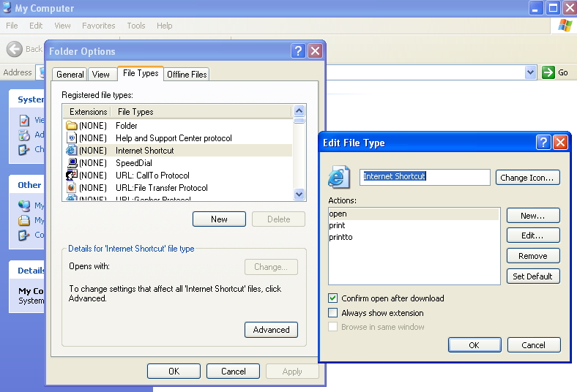Open the Help menu

click(x=164, y=26)
